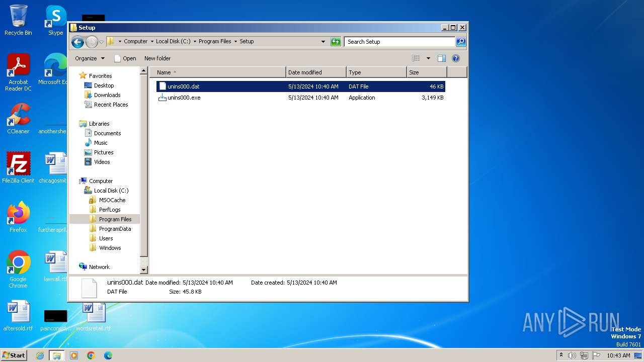
Task: Launch CCleaner from the desktop
Action: tap(18, 119)
